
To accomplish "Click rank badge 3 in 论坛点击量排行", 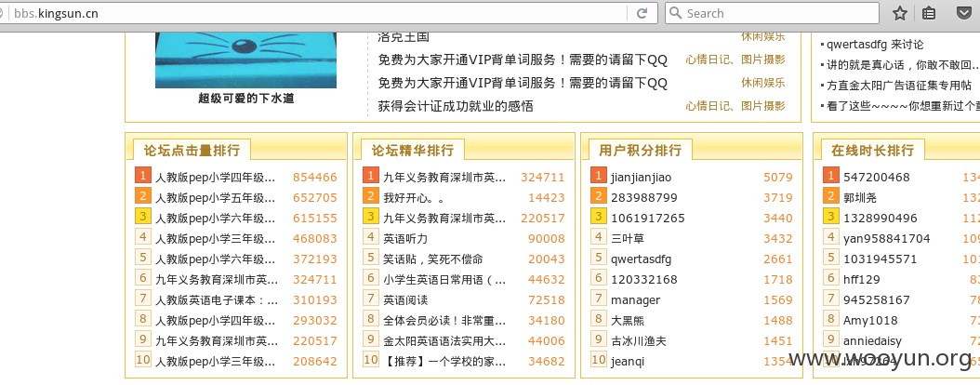I will pyautogui.click(x=143, y=217).
